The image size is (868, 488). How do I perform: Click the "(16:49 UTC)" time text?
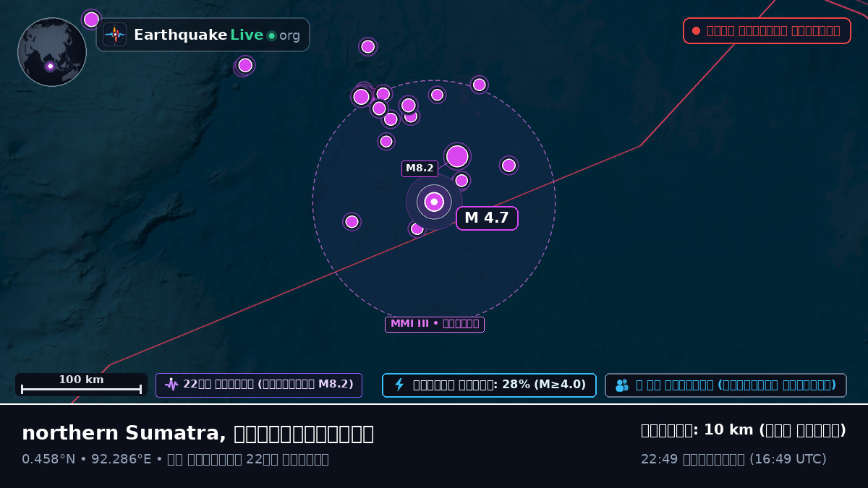pos(788,459)
